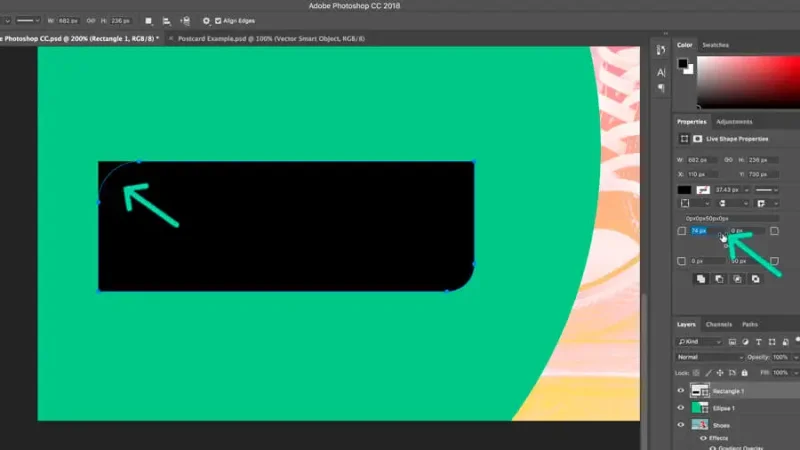Toggle link width and height in options bar

tap(91, 21)
